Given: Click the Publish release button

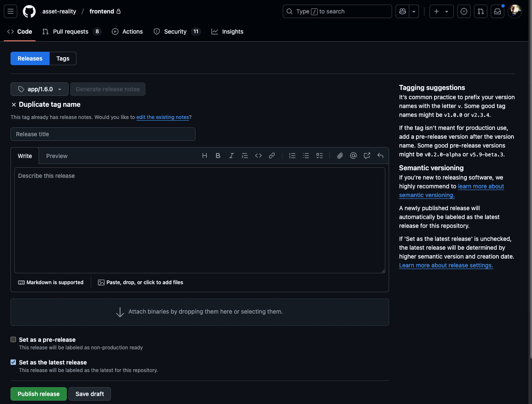Looking at the screenshot, I should 39,394.
